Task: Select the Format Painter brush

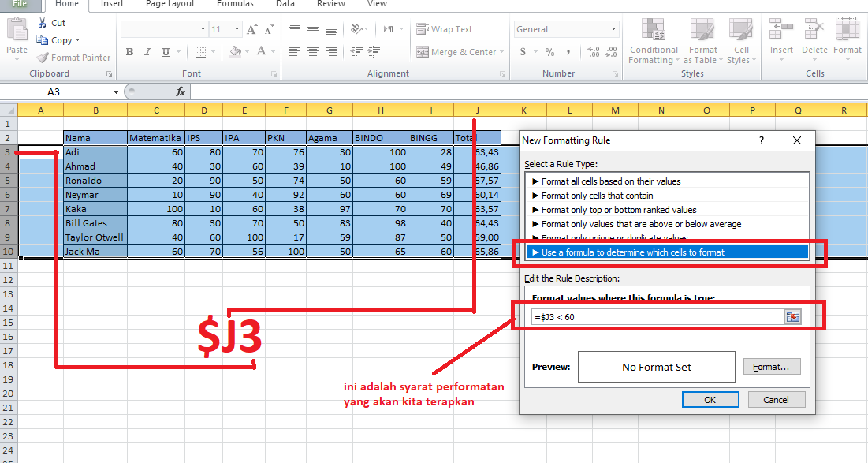Action: click(43, 57)
